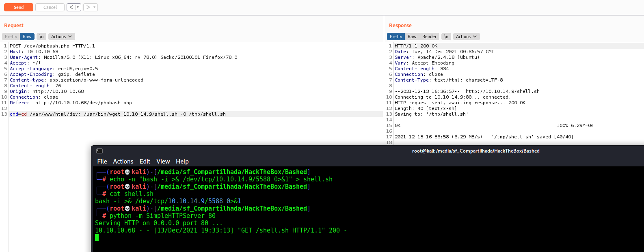Go forward in request history
The height and width of the screenshot is (252, 644).
(x=88, y=7)
